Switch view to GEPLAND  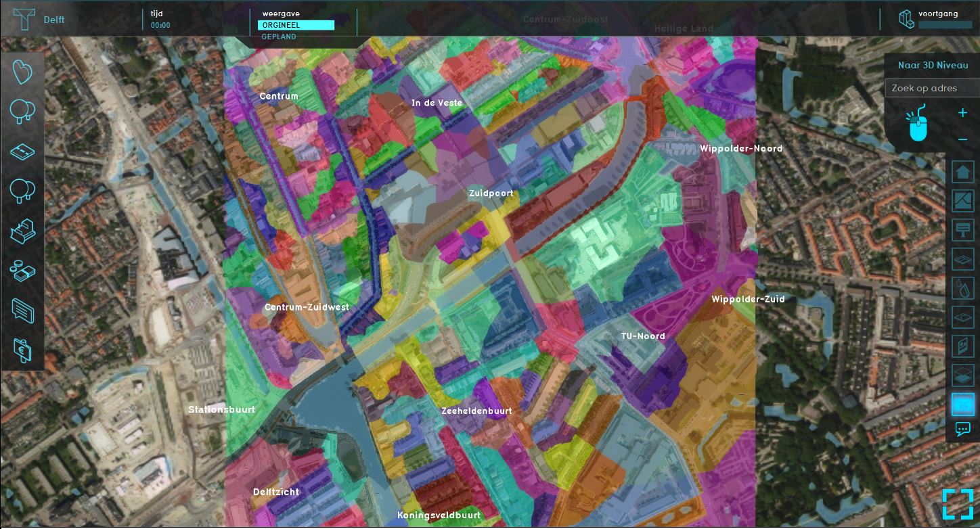click(279, 37)
